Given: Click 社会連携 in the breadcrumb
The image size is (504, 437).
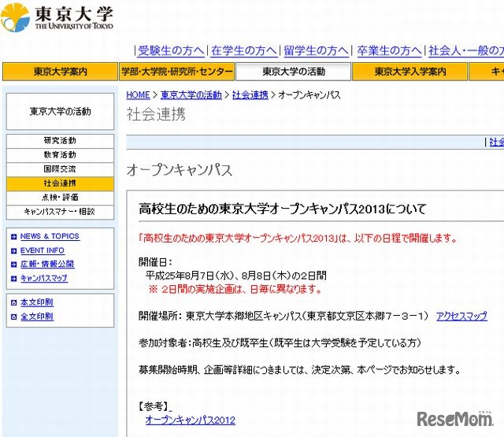Looking at the screenshot, I should click(250, 94).
